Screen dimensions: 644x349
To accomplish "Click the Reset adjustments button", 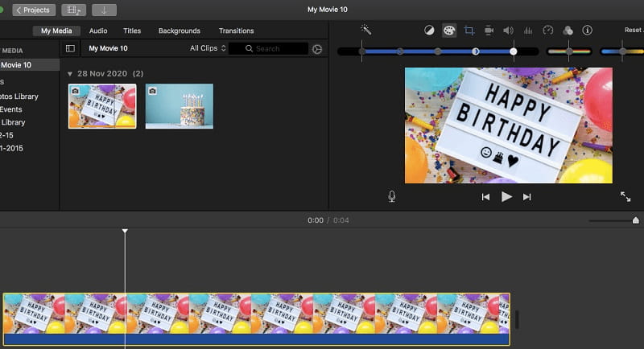I will tap(634, 30).
